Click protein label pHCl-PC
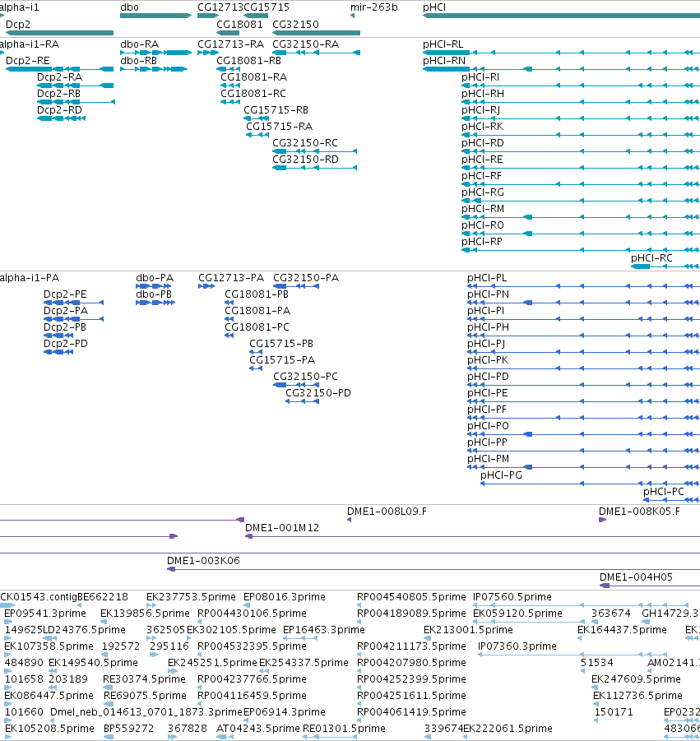The height and width of the screenshot is (741, 700). (x=664, y=492)
